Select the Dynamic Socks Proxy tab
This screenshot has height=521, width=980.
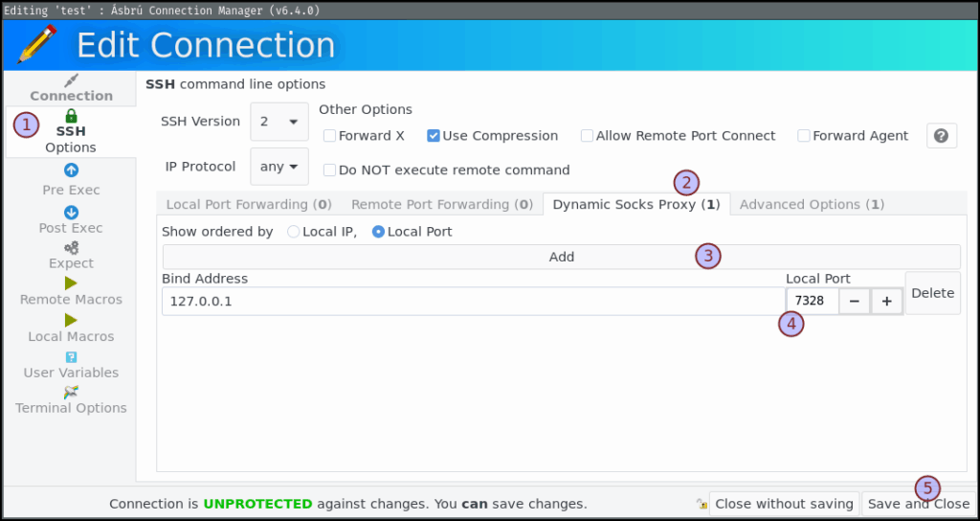coord(636,205)
